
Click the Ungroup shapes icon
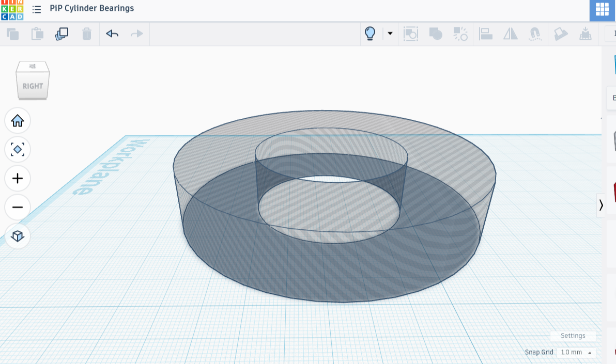[x=460, y=34]
